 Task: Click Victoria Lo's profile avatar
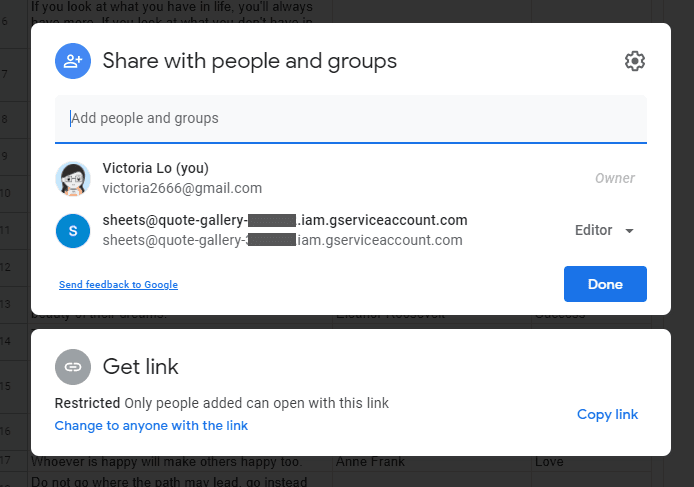click(x=73, y=179)
